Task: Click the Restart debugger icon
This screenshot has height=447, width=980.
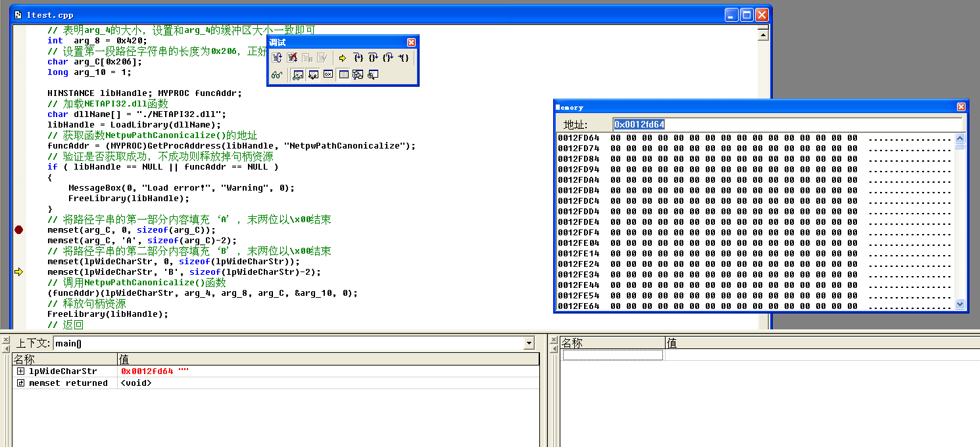Action: click(278, 58)
